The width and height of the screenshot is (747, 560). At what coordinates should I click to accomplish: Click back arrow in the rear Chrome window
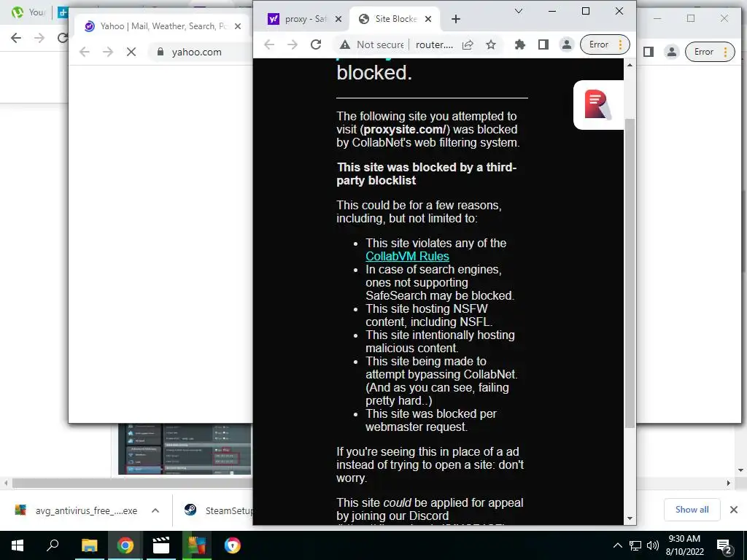click(16, 38)
